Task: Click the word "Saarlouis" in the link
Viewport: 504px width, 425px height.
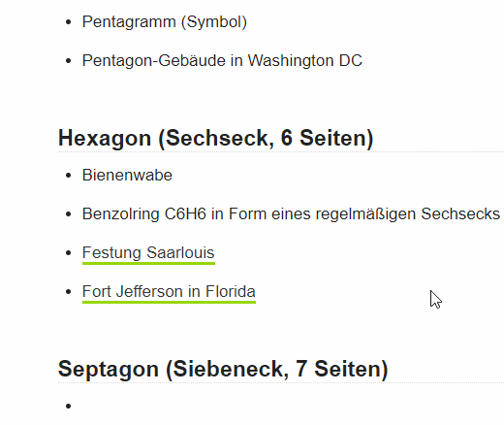Action: click(180, 252)
